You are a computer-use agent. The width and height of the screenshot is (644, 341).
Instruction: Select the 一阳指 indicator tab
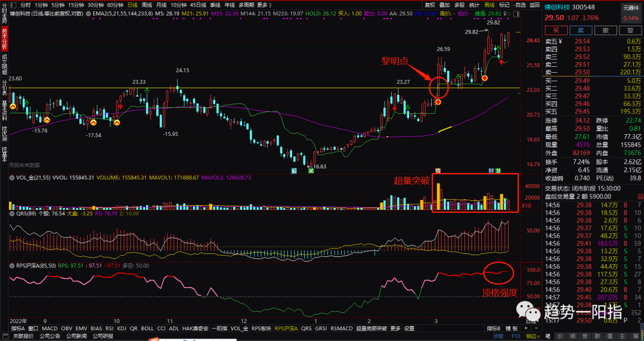(219, 328)
